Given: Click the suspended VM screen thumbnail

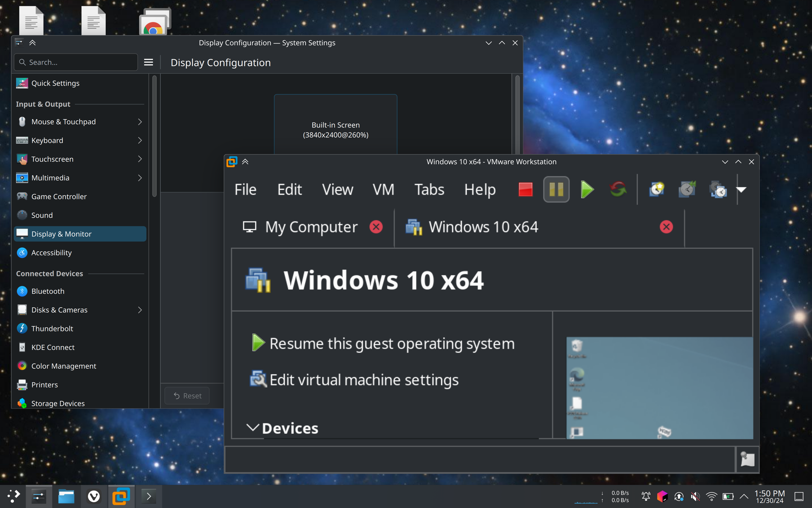Looking at the screenshot, I should point(659,388).
